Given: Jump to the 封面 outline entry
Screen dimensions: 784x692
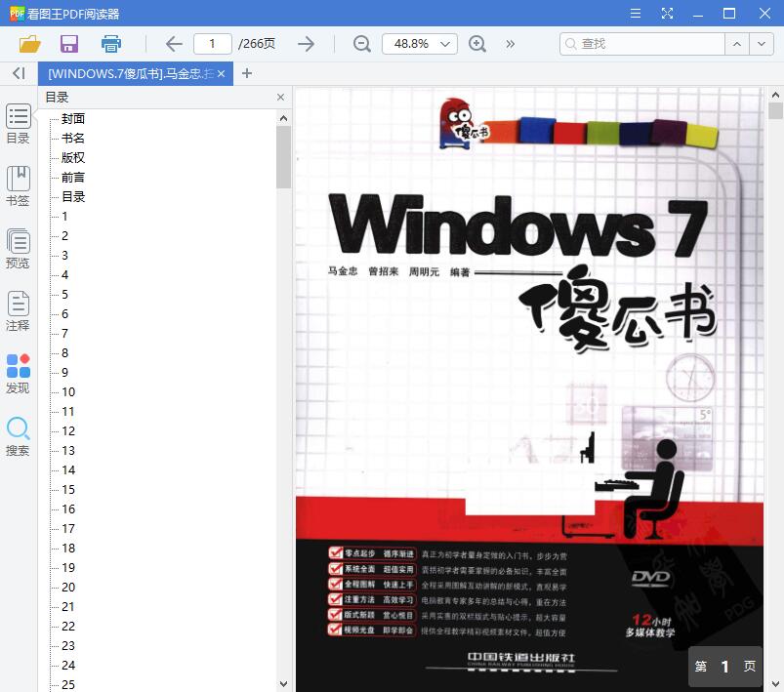Looking at the screenshot, I should pyautogui.click(x=73, y=118).
